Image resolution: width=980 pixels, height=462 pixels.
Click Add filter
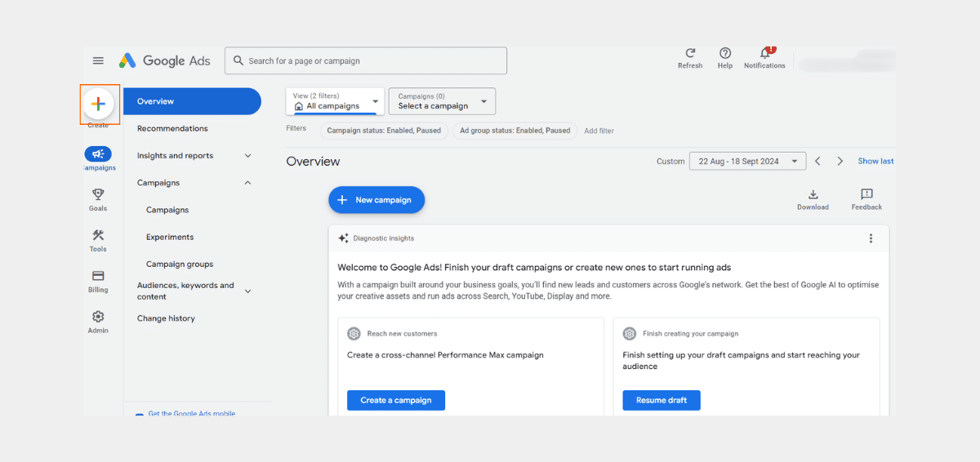pyautogui.click(x=599, y=131)
